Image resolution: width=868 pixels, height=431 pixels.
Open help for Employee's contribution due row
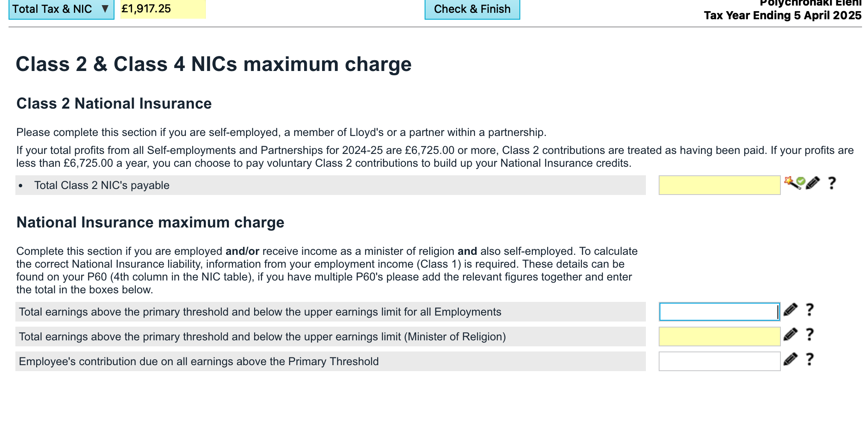(809, 359)
